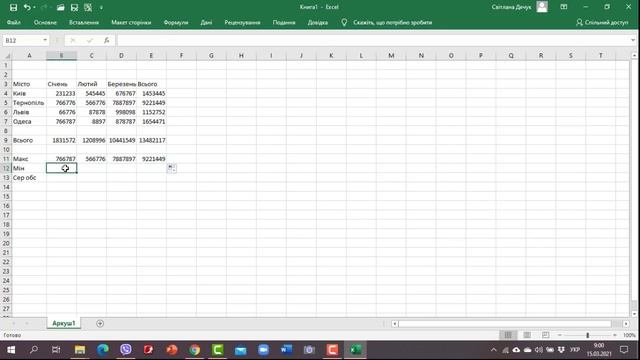Viewport: 640px width, 360px height.
Task: Open Windows taskbar search
Action: [34, 350]
